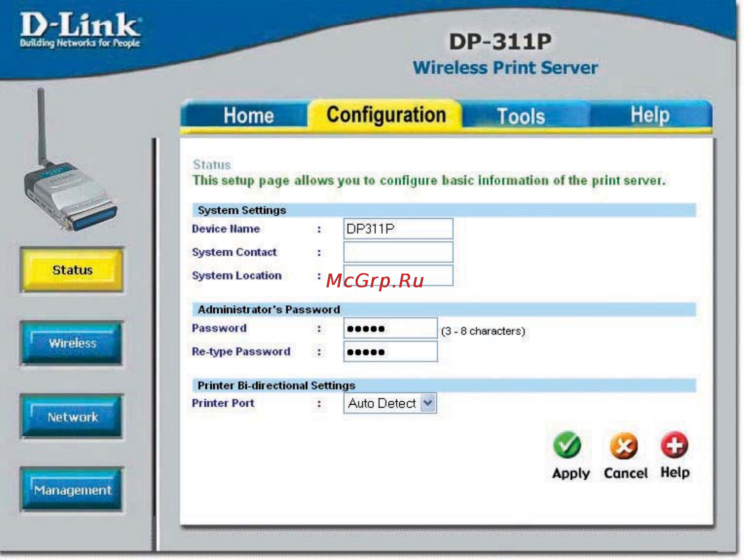Click the Re-type Password input field
The height and width of the screenshot is (560, 744).
click(x=390, y=352)
